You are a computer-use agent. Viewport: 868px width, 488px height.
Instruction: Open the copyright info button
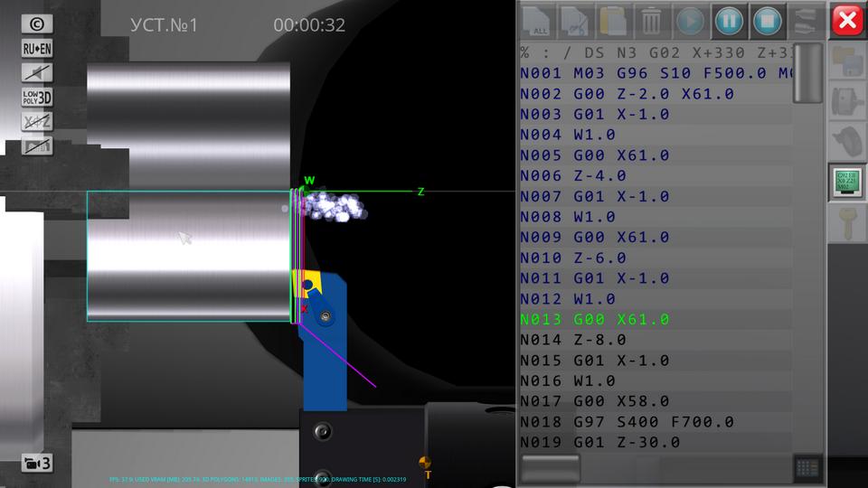[37, 24]
